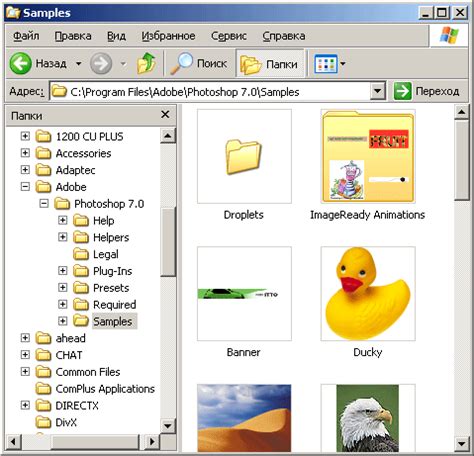Viewport: 474px width, 456px height.
Task: Select the ImageReady Animations folder icon
Action: [x=368, y=156]
